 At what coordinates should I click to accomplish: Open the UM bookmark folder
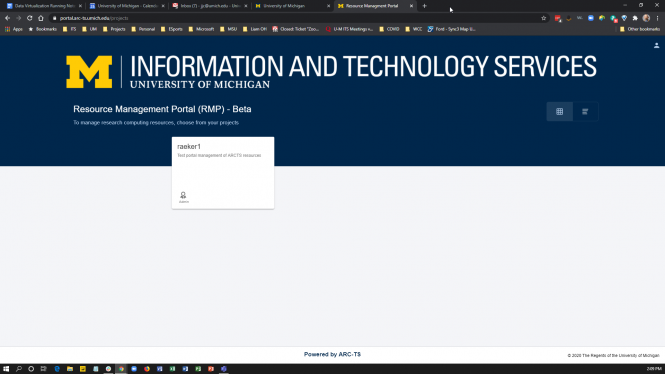click(89, 29)
